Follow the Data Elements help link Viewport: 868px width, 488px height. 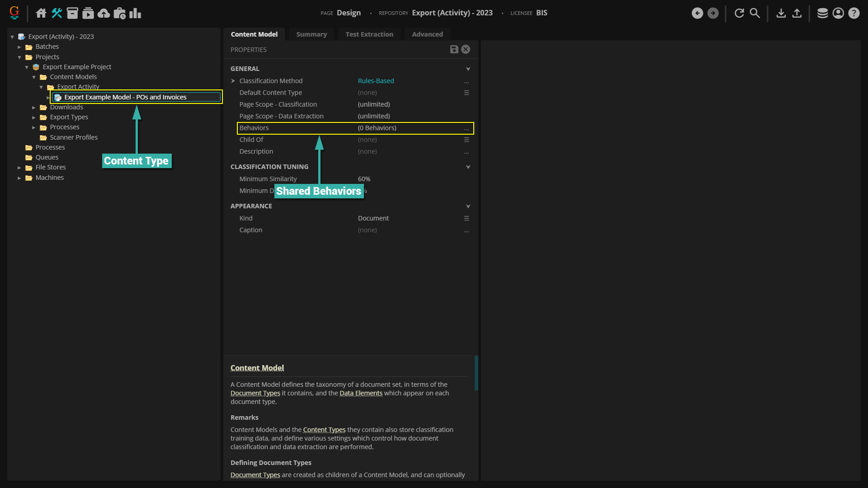coord(361,393)
